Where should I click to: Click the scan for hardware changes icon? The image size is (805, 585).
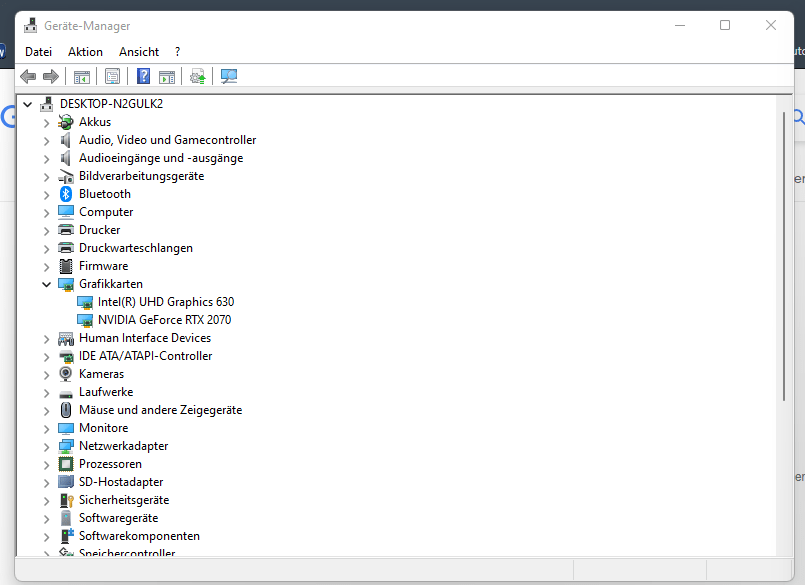228,77
